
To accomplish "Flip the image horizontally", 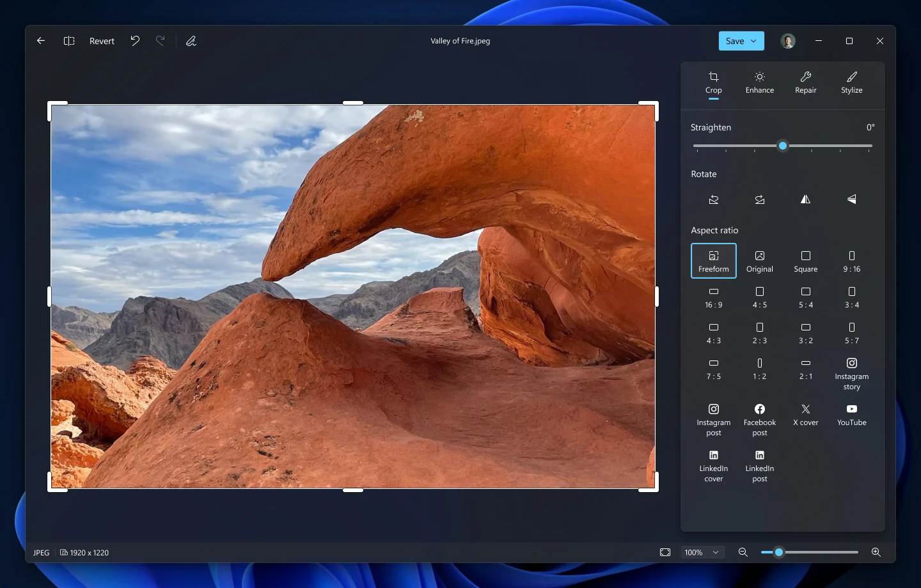I will pos(806,199).
